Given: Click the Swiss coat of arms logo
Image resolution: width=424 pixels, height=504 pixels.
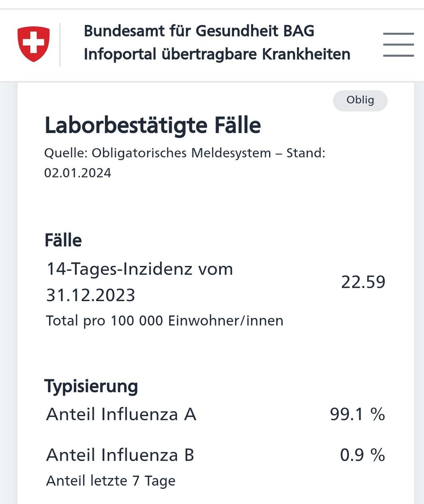Looking at the screenshot, I should tap(34, 44).
